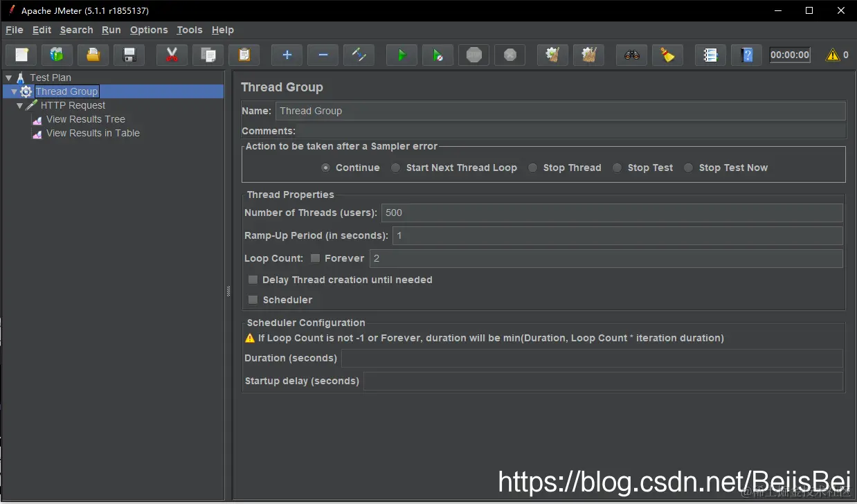Click the Expand All plus icon
The image size is (857, 504).
[x=287, y=55]
